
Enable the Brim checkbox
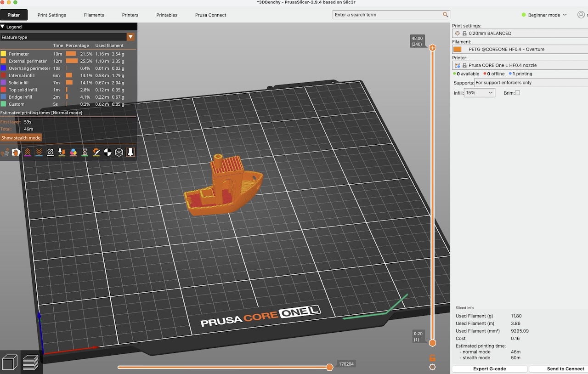point(517,93)
